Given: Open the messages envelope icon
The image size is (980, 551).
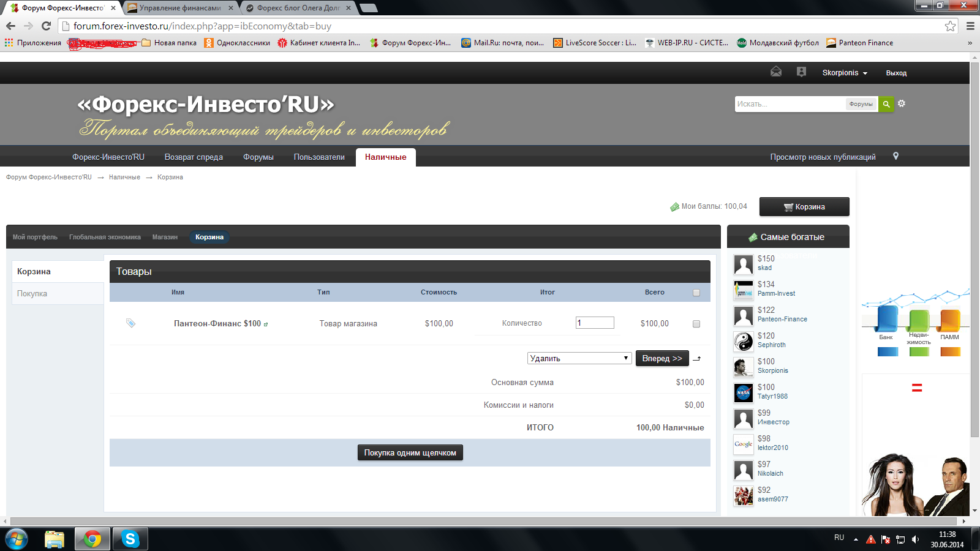Looking at the screenshot, I should point(776,72).
